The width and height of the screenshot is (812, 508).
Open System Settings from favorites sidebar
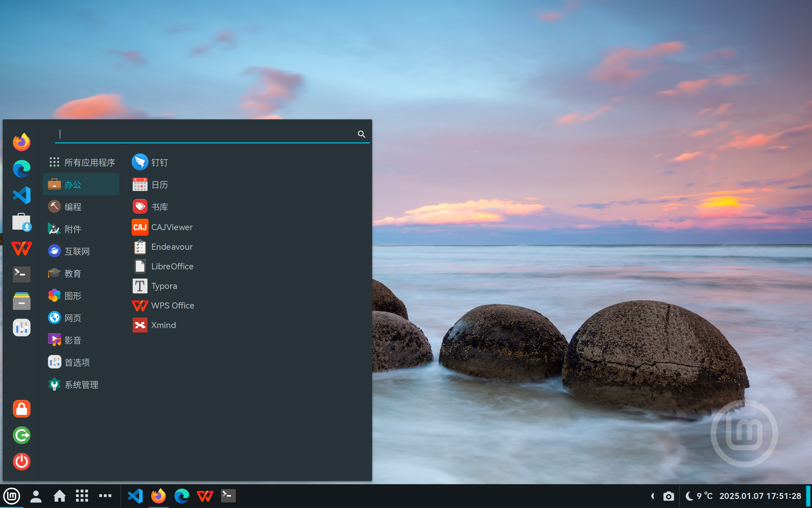tap(21, 328)
